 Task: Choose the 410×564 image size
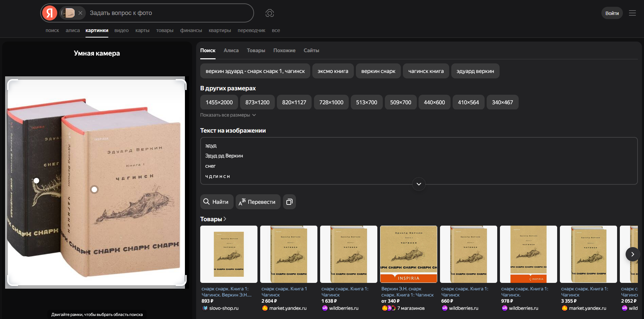(469, 102)
